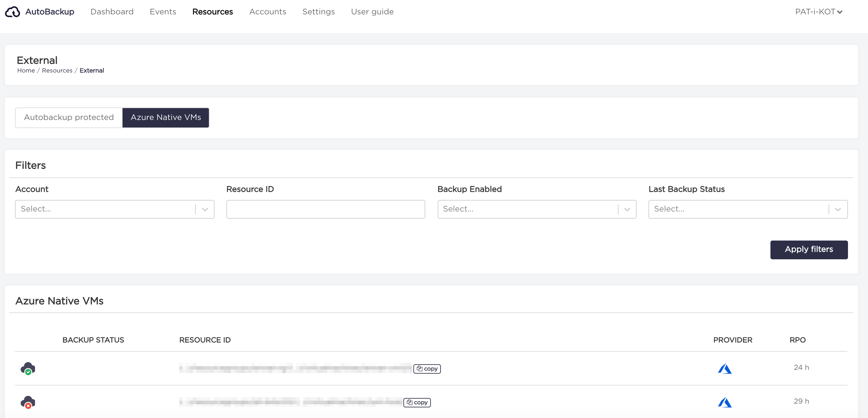Expand the PAT-i-KOT account menu
This screenshot has width=868, height=418.
click(x=819, y=12)
